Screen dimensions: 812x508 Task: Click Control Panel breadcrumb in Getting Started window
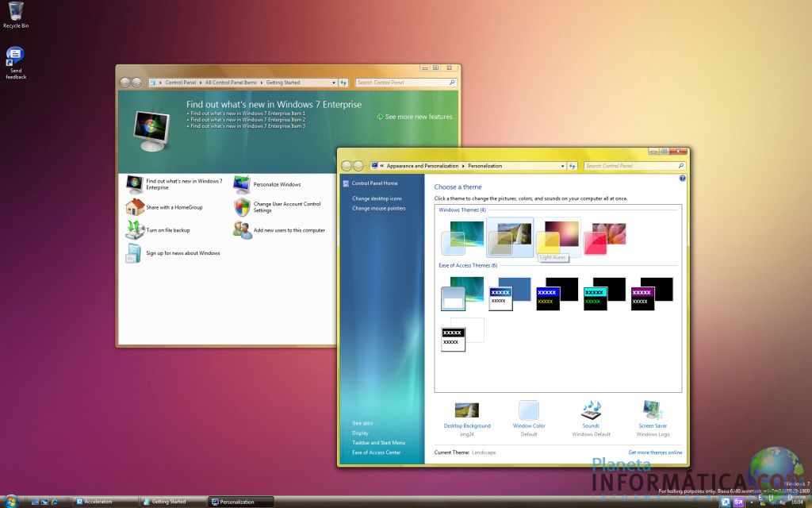pos(181,83)
